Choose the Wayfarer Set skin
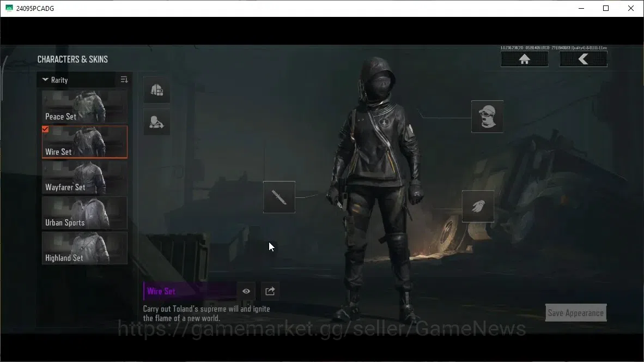 coord(84,178)
